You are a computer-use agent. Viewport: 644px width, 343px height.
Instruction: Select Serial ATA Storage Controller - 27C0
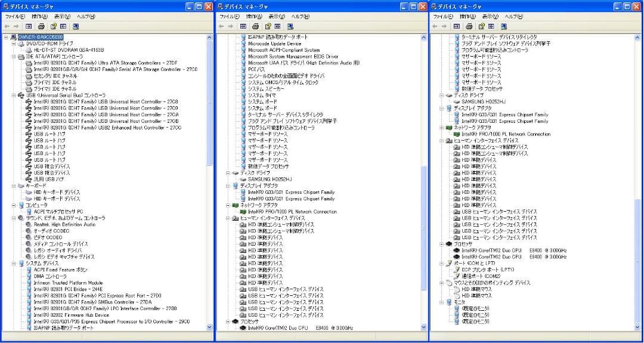pos(116,69)
